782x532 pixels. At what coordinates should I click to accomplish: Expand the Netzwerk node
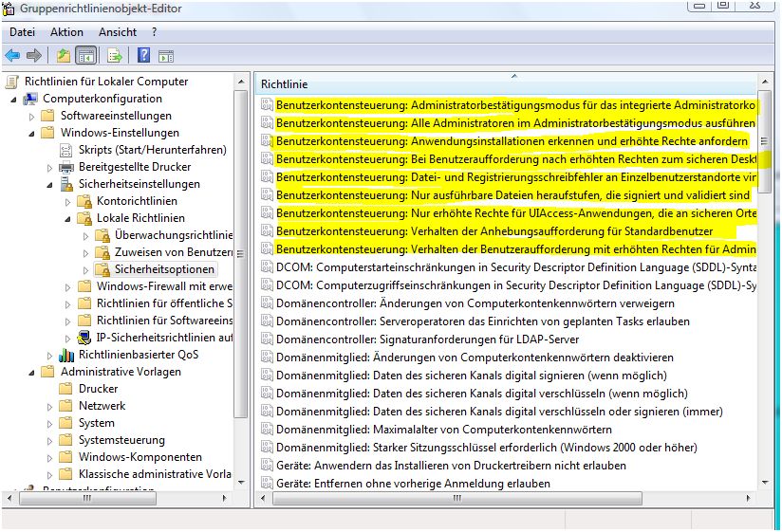coord(49,407)
